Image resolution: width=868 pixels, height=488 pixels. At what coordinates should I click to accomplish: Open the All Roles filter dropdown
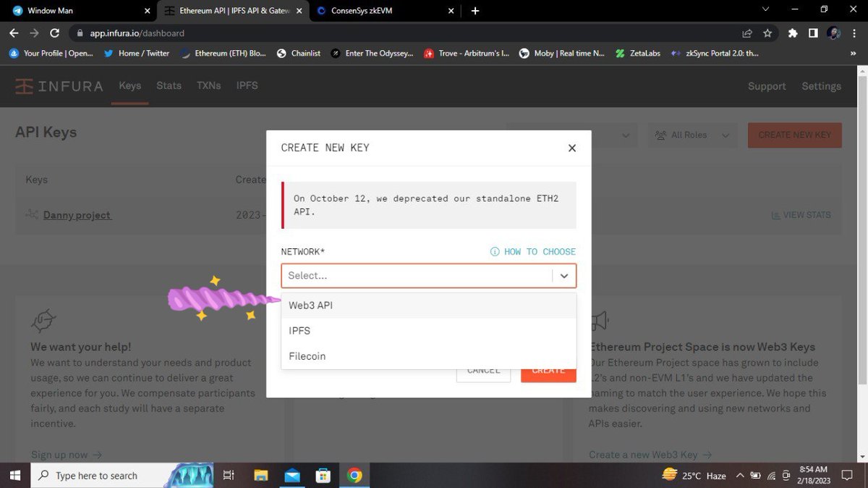tap(692, 135)
